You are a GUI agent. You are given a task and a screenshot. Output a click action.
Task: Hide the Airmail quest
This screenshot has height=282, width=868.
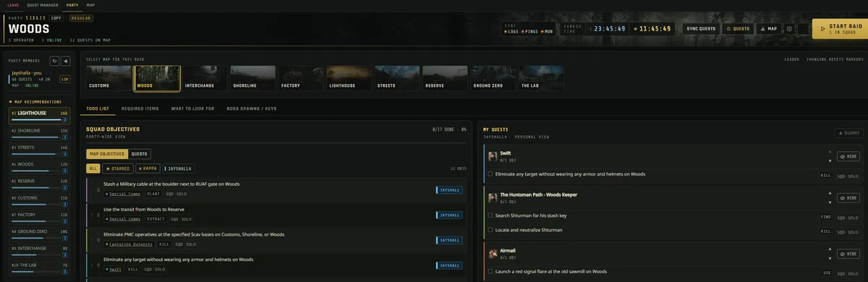pos(848,254)
